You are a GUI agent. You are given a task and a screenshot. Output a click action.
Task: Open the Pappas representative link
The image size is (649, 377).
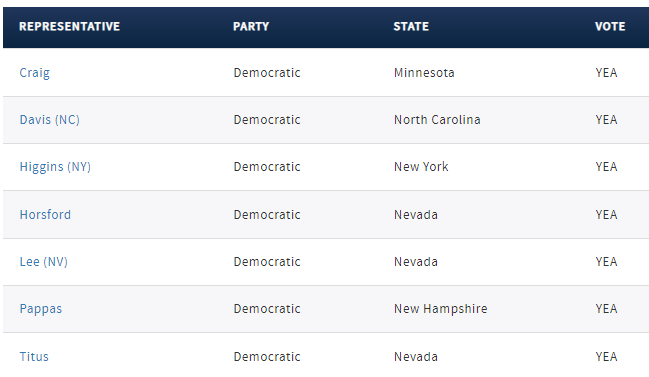[41, 309]
